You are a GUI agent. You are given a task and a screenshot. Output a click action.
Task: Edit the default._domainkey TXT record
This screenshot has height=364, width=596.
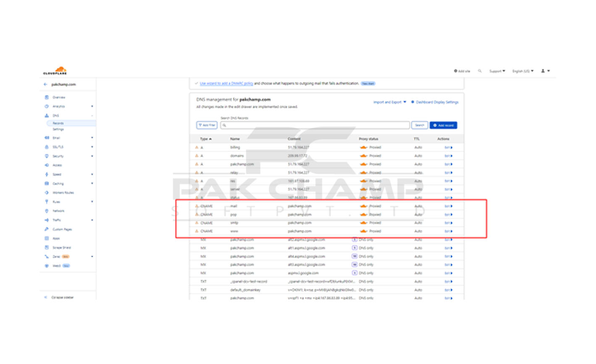coord(449,290)
